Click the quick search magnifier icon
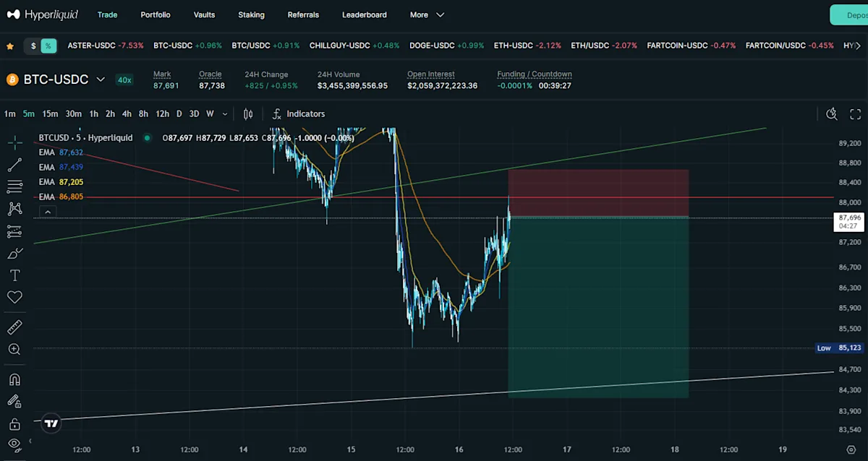Screen dimensions: 868x461 coord(832,113)
